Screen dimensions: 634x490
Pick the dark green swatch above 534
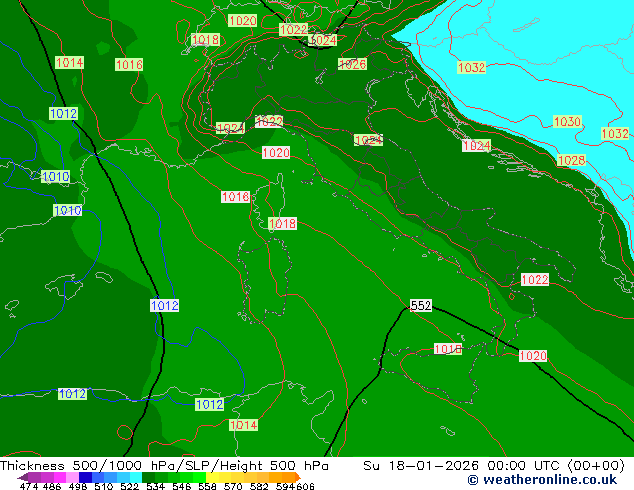149,477
